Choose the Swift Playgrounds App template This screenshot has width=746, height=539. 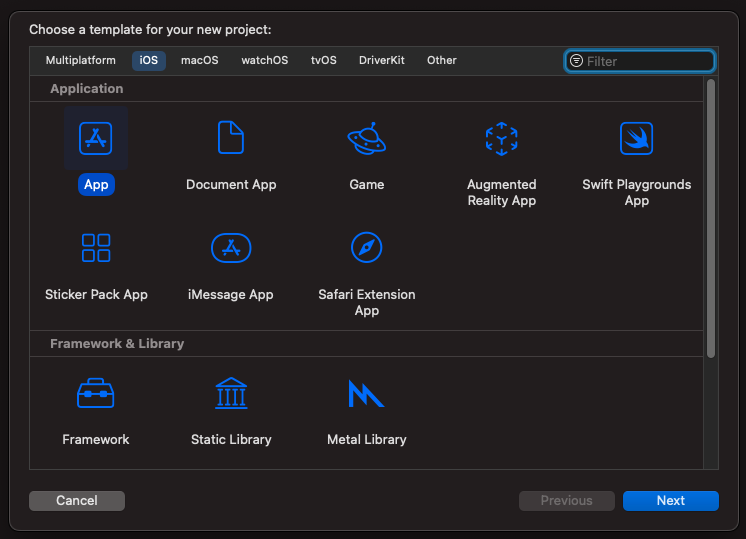(636, 138)
